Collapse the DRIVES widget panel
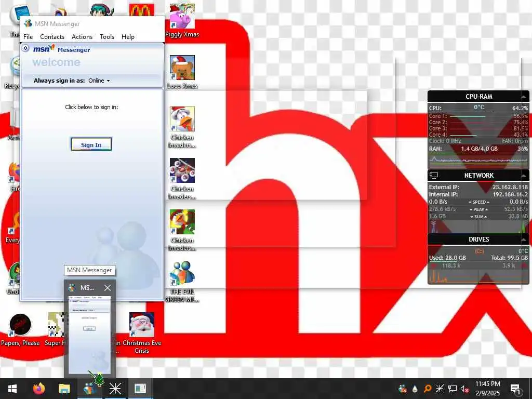The image size is (532, 399). click(524, 240)
